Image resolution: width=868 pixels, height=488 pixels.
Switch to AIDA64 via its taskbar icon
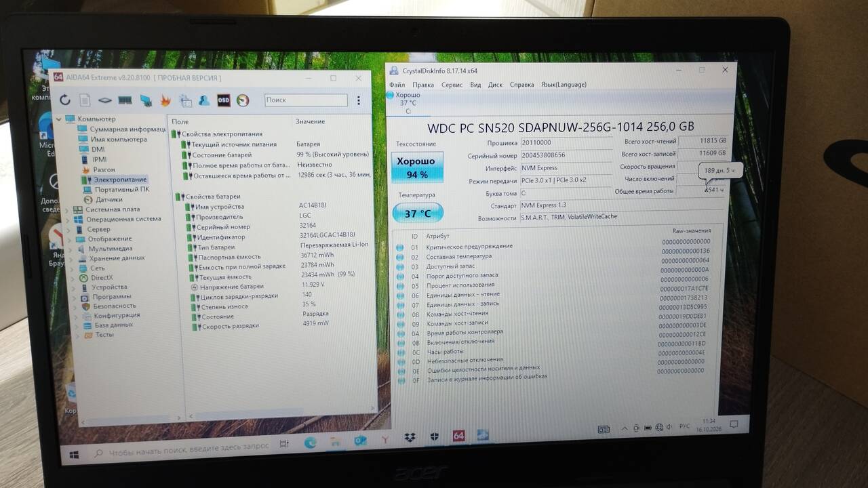tap(458, 436)
